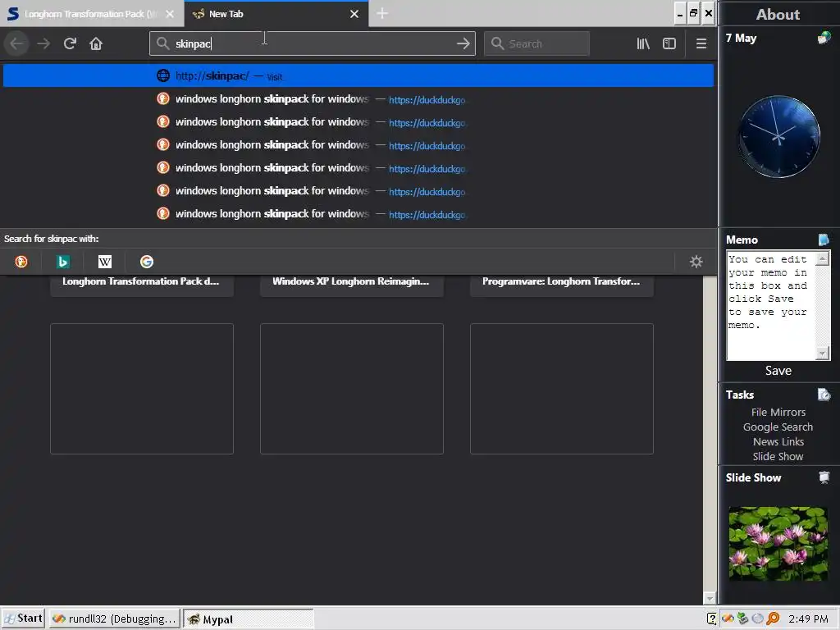The height and width of the screenshot is (630, 840).
Task: Click the Tasks panel icon
Action: (824, 395)
